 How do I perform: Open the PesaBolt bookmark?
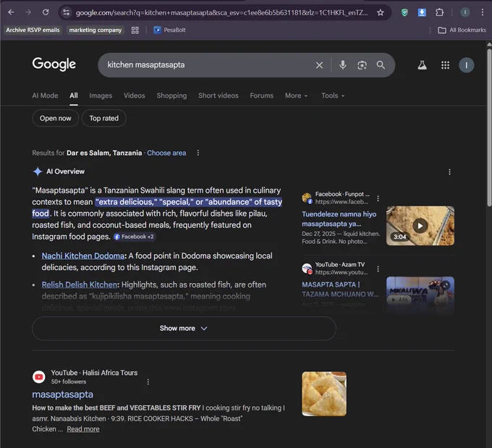pyautogui.click(x=170, y=30)
